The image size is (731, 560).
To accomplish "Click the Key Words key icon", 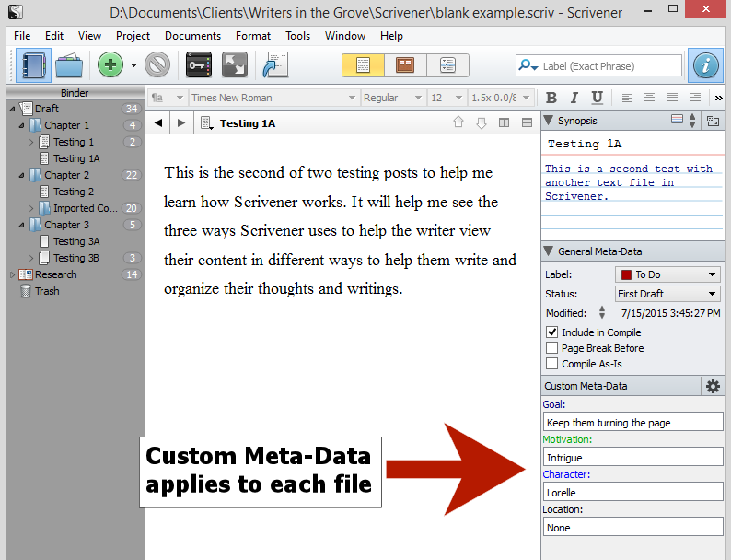I will (x=199, y=65).
